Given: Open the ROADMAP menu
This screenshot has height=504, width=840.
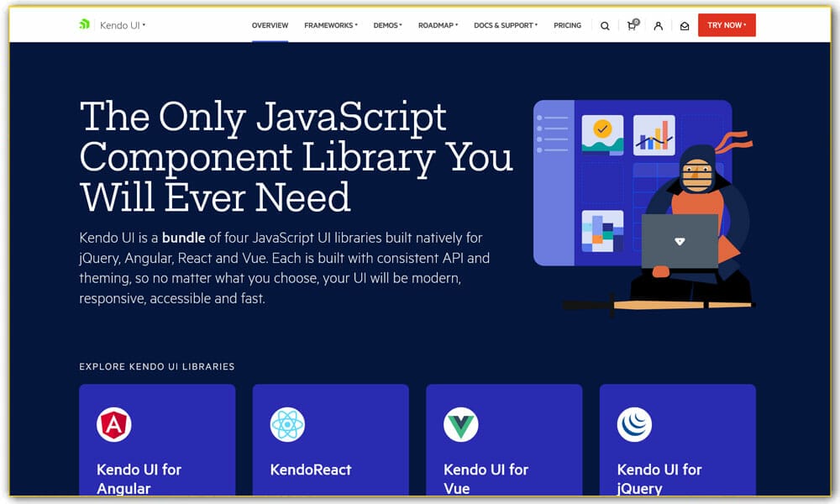Looking at the screenshot, I should 438,25.
